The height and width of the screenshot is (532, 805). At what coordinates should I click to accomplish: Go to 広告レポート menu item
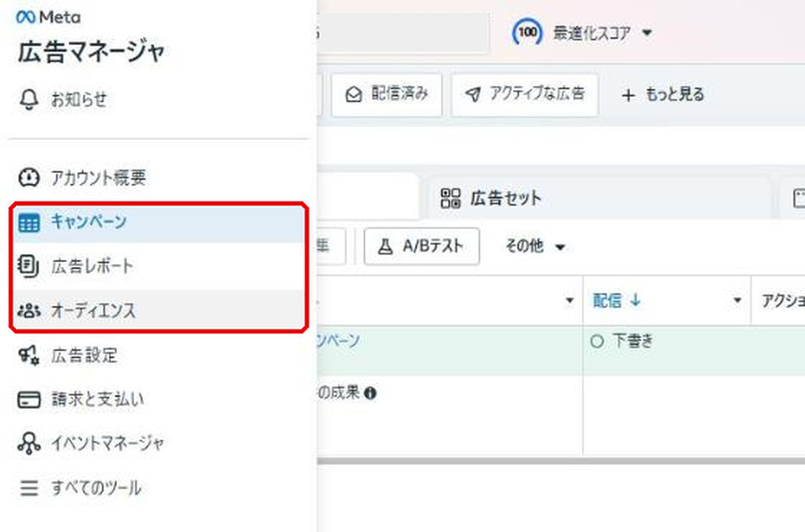pos(159,266)
